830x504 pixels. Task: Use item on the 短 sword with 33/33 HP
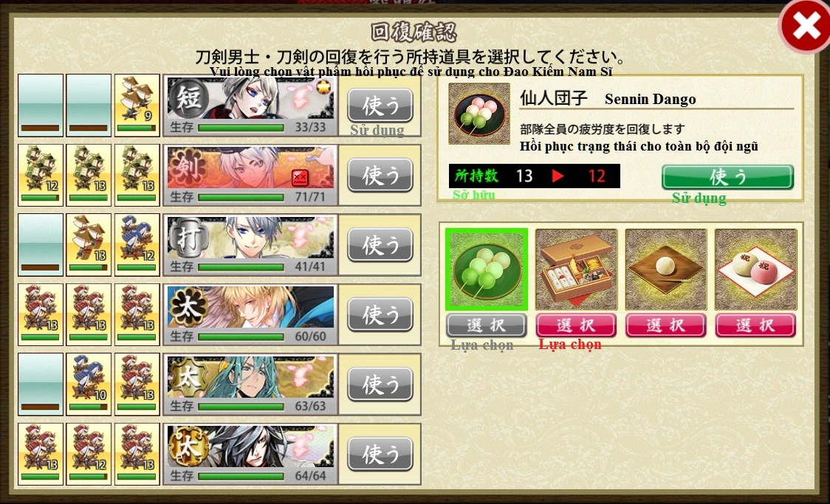coord(380,106)
